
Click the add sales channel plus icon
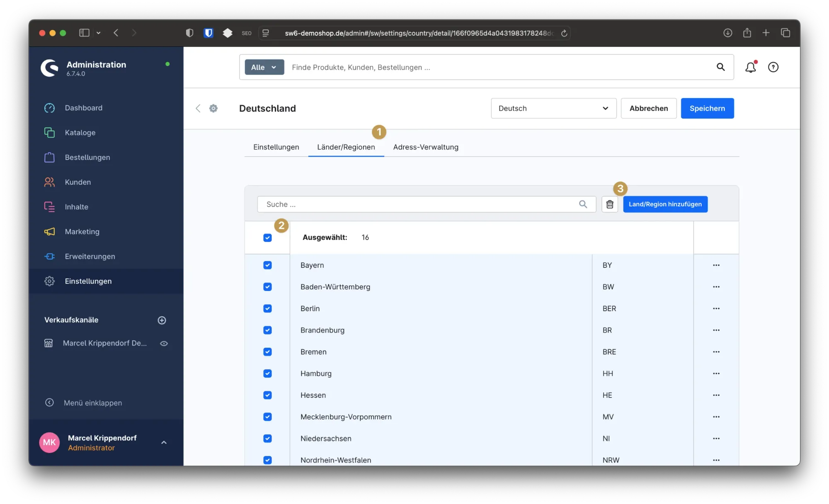pos(162,320)
